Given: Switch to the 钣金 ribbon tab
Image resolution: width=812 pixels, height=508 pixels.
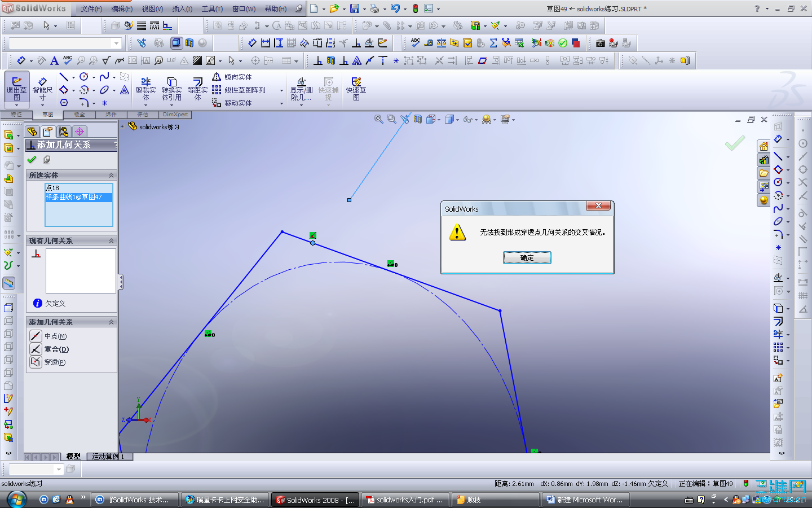Looking at the screenshot, I should click(x=80, y=115).
